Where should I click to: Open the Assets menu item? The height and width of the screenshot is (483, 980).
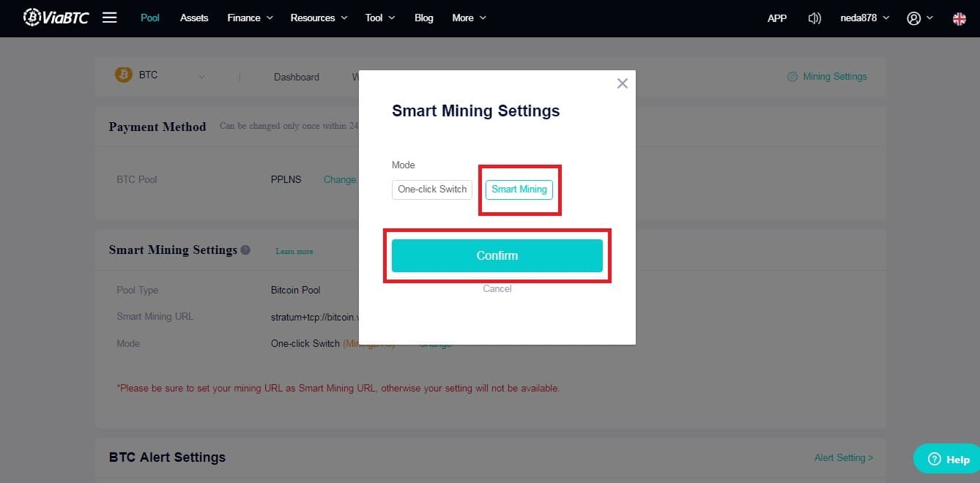[x=194, y=18]
